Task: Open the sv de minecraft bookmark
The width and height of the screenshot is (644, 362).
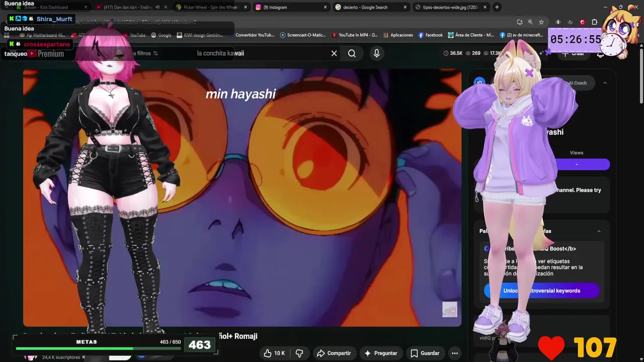Action: (x=521, y=35)
